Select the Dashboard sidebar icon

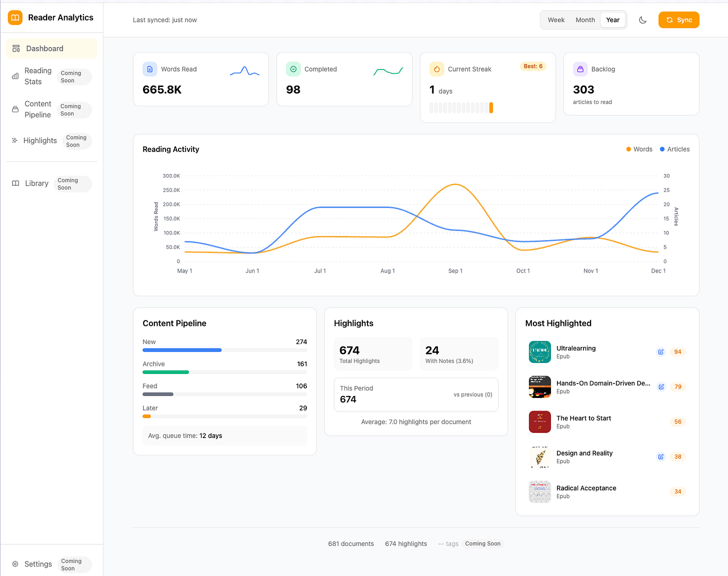click(x=15, y=48)
